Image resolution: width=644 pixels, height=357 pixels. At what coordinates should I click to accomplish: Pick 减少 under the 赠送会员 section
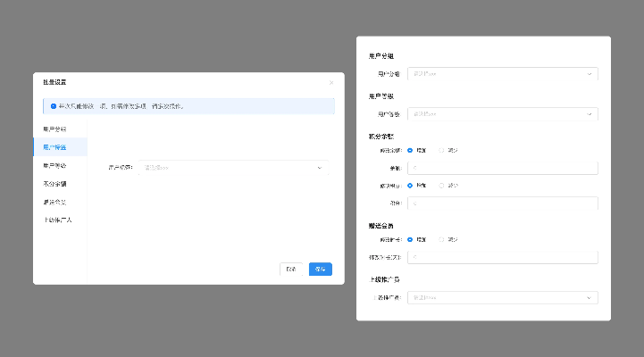coord(443,239)
